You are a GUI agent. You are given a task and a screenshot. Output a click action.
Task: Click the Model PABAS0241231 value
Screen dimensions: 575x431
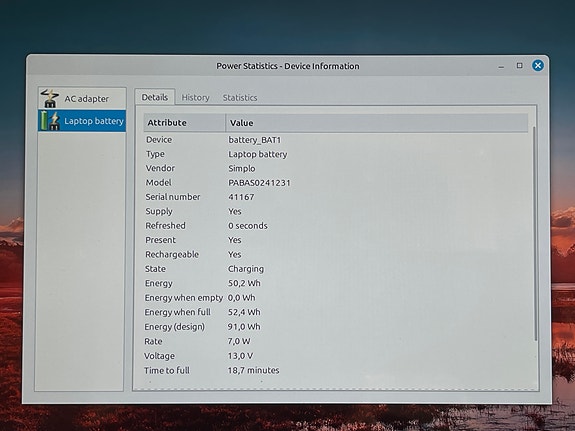point(259,183)
